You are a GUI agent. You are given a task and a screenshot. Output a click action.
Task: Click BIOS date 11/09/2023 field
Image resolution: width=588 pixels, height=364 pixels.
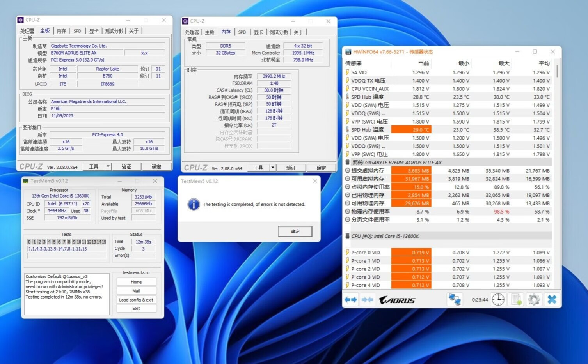point(107,116)
